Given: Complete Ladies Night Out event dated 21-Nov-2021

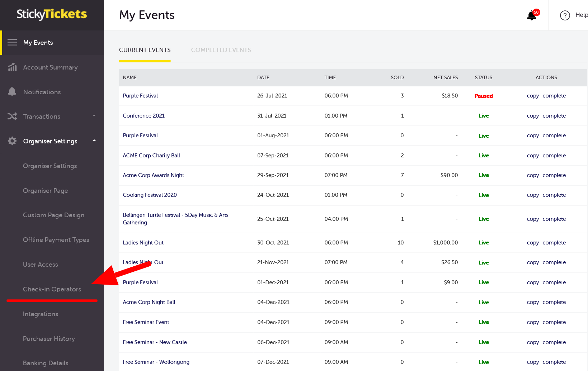Looking at the screenshot, I should coord(554,262).
